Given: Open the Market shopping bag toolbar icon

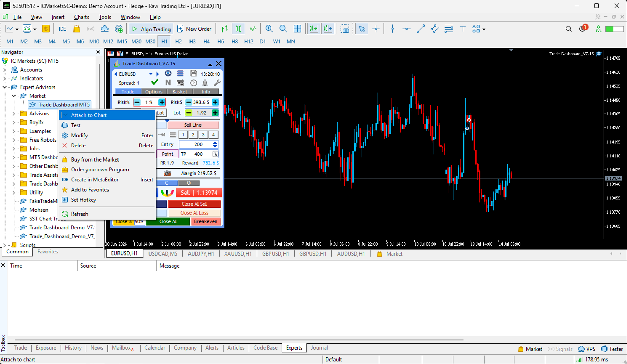Looking at the screenshot, I should (x=76, y=29).
